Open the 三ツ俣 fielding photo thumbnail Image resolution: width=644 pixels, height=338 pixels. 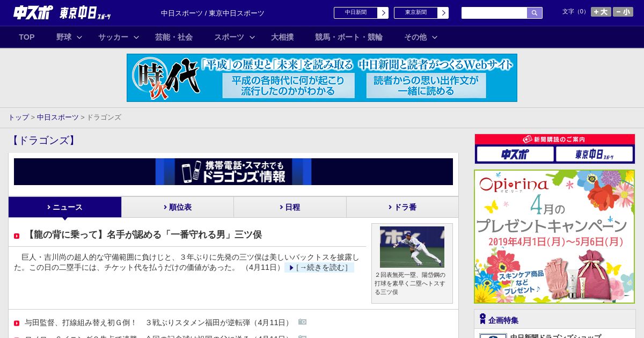412,247
